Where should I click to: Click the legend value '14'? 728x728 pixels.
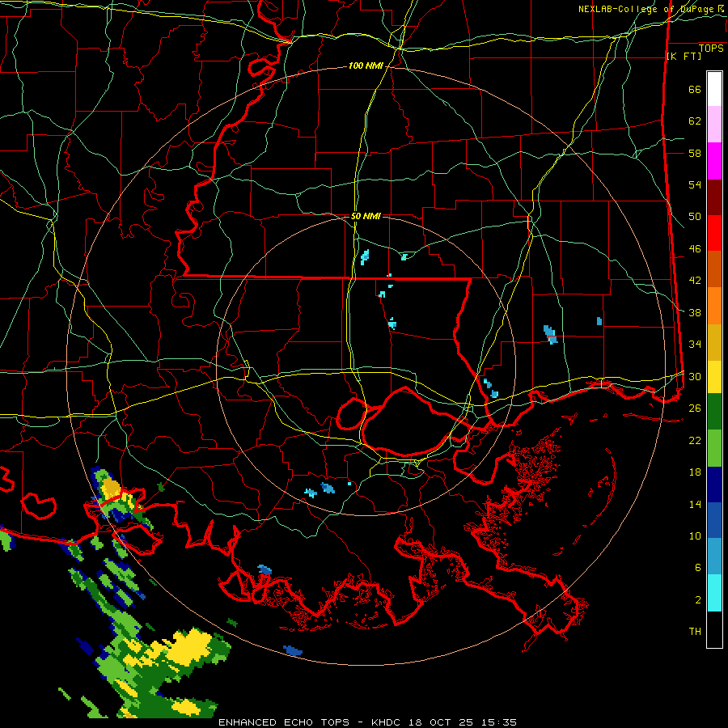695,504
